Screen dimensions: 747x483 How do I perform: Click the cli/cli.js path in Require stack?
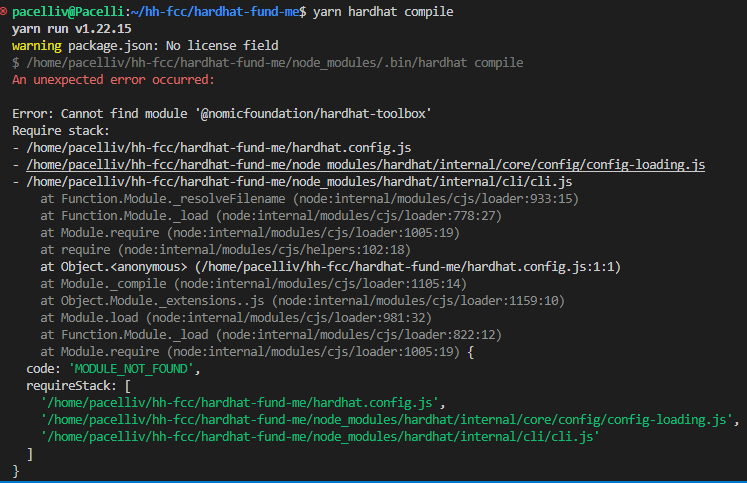pyautogui.click(x=299, y=182)
